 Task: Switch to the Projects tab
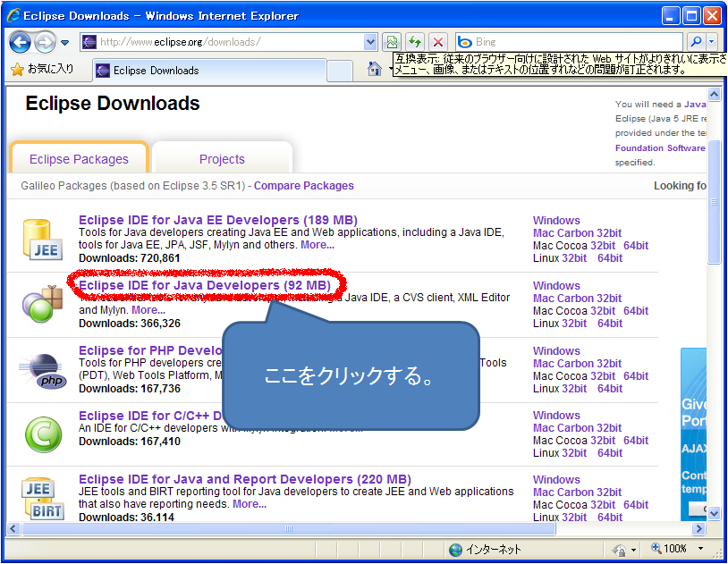click(222, 159)
